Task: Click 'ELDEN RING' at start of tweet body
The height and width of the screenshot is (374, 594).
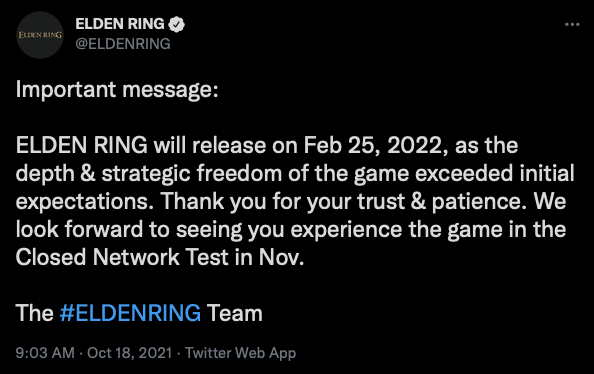Action: pyautogui.click(x=82, y=146)
